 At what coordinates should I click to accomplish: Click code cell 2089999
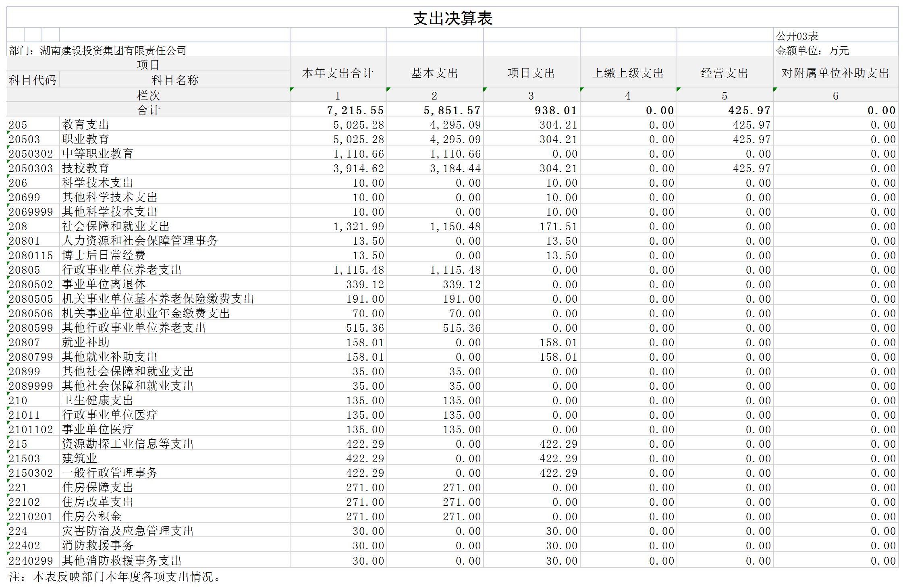coord(33,386)
